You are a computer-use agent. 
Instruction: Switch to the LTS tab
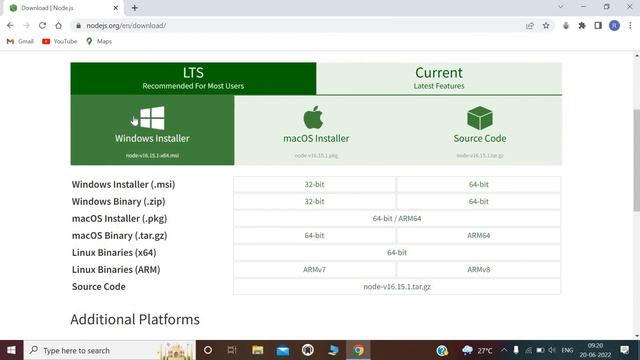193,78
